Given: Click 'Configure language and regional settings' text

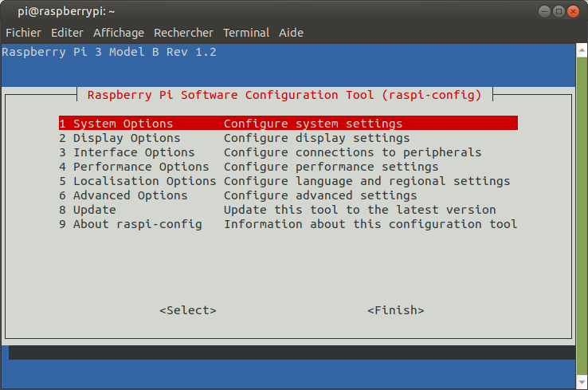Looking at the screenshot, I should click(x=367, y=181).
